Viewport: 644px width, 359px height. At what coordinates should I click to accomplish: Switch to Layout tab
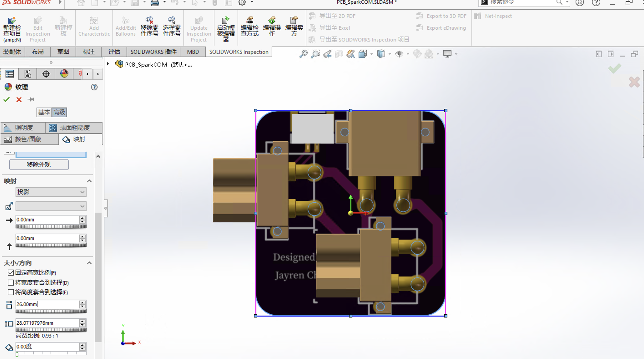(x=38, y=52)
